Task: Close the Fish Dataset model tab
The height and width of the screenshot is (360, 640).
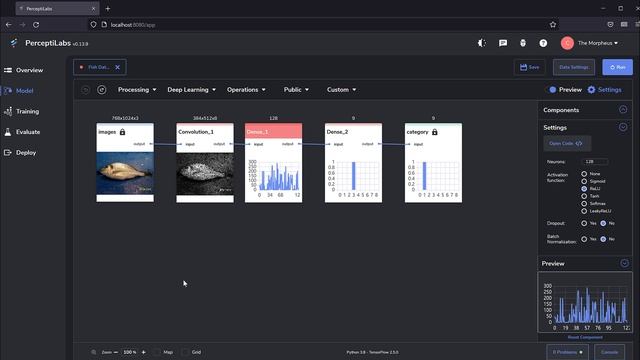Action: coord(118,67)
